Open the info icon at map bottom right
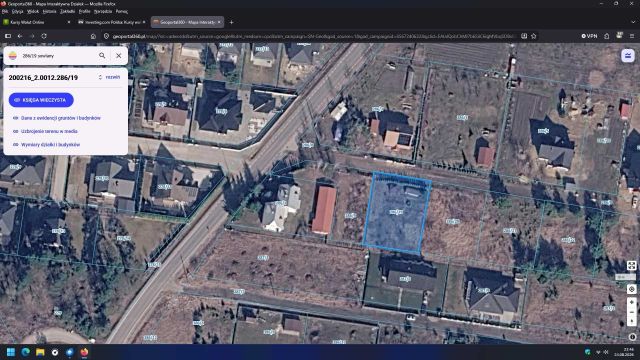The image size is (640, 360). [x=632, y=337]
